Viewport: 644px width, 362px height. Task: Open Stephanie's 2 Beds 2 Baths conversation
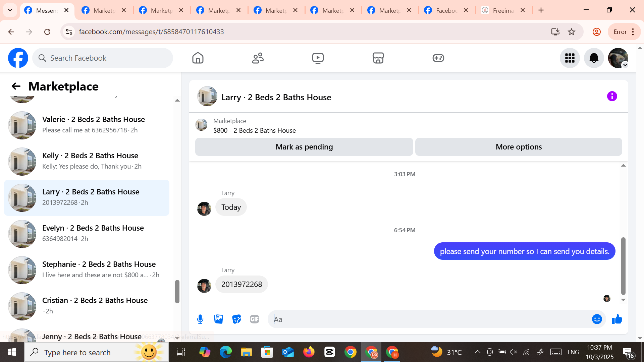87,270
